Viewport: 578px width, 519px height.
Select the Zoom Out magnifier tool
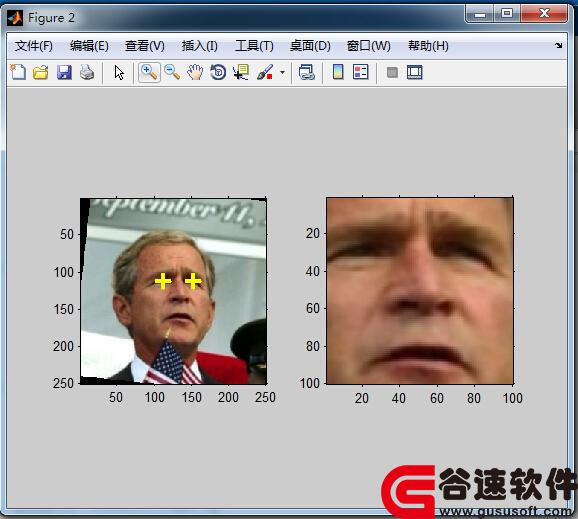coord(172,72)
